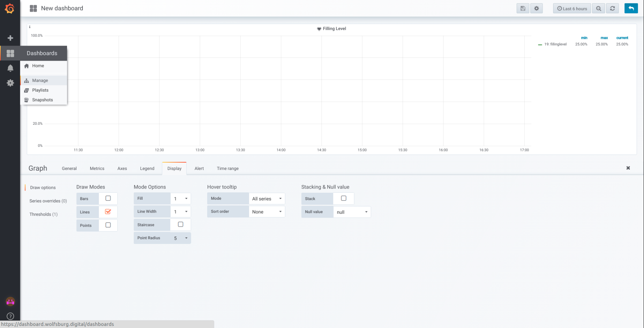Open the Fill value dropdown

coord(180,199)
